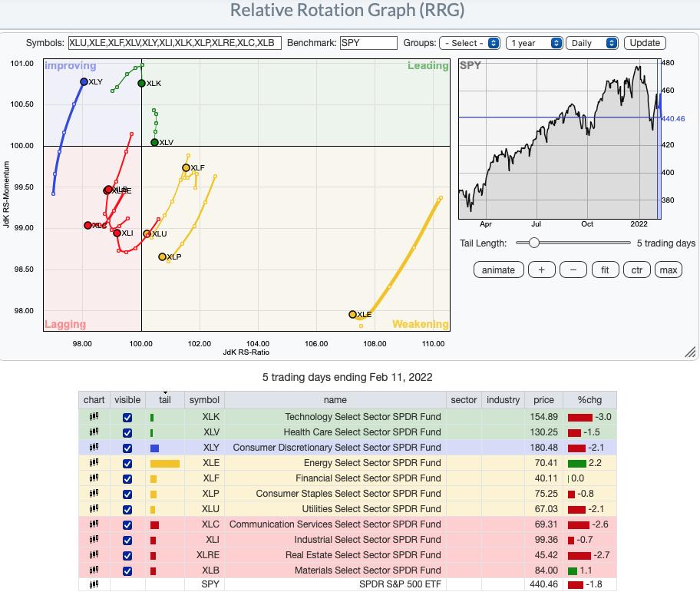Image resolution: width=700 pixels, height=592 pixels.
Task: Click the chart icon in SPY row
Action: pos(94,584)
